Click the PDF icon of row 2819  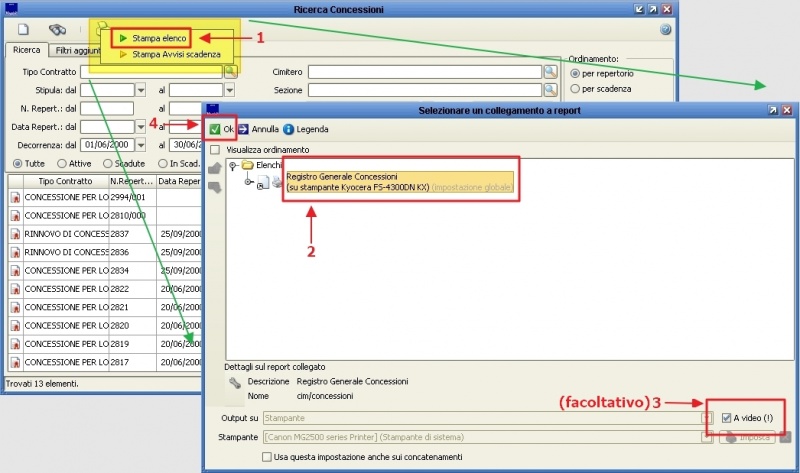[x=15, y=344]
